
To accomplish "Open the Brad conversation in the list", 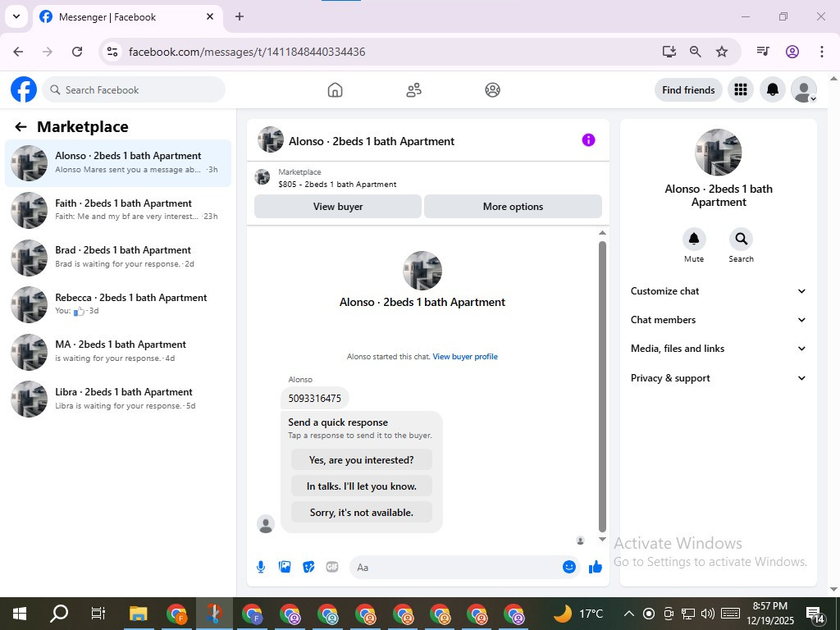I will [x=118, y=257].
